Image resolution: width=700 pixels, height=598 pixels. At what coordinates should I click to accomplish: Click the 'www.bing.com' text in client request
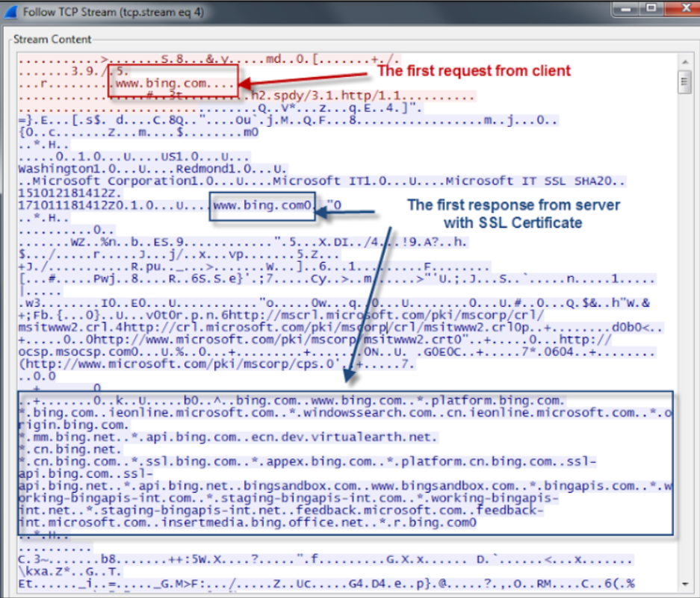161,83
